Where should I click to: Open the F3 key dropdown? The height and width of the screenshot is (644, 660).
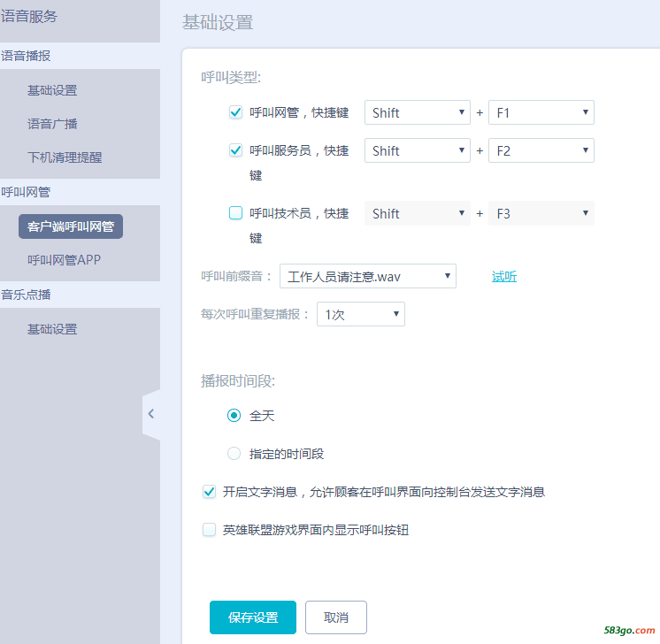click(541, 213)
